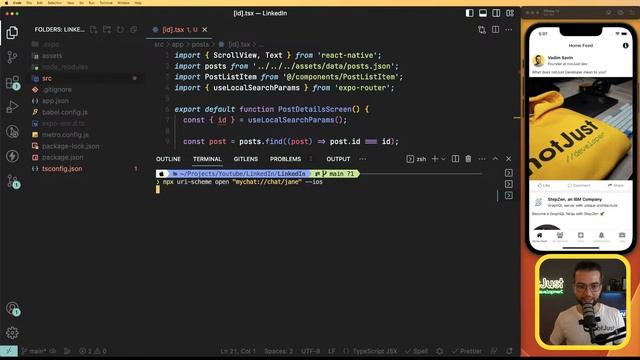Open the Source Control view

(x=12, y=57)
